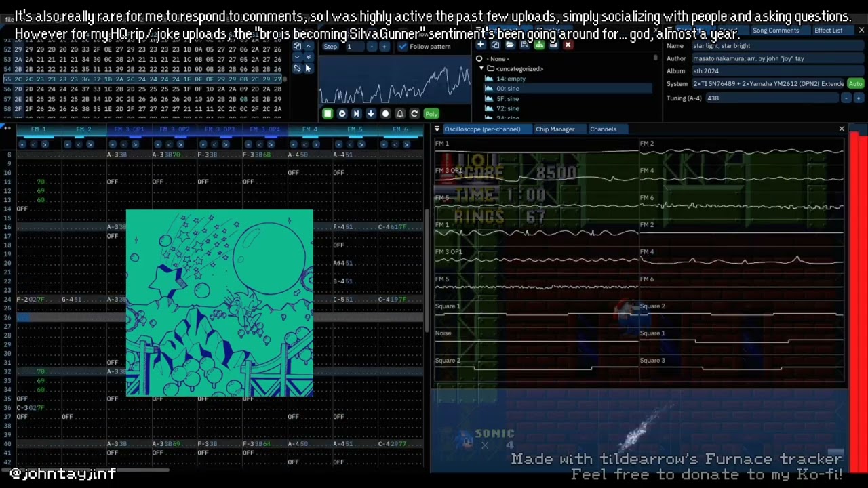Screen dimensions: 868x488
Task: Save the instrument with the floppy icon
Action: [525, 45]
